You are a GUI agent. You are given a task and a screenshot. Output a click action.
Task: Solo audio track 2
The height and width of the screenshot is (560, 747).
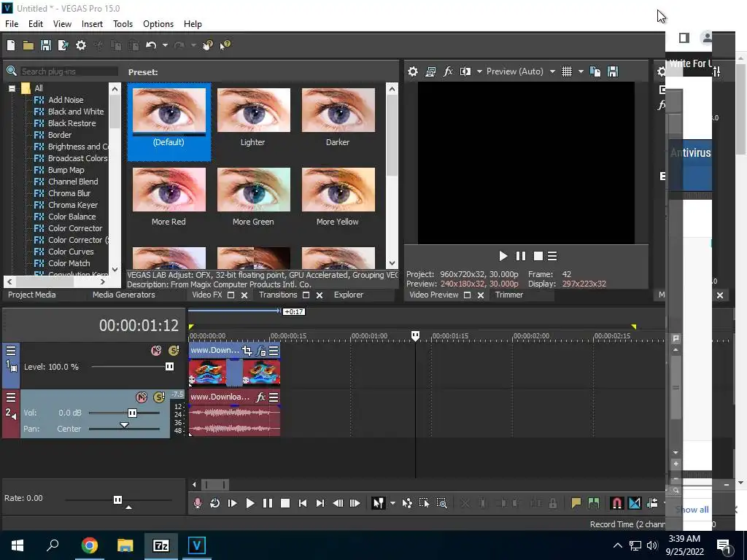pos(159,397)
